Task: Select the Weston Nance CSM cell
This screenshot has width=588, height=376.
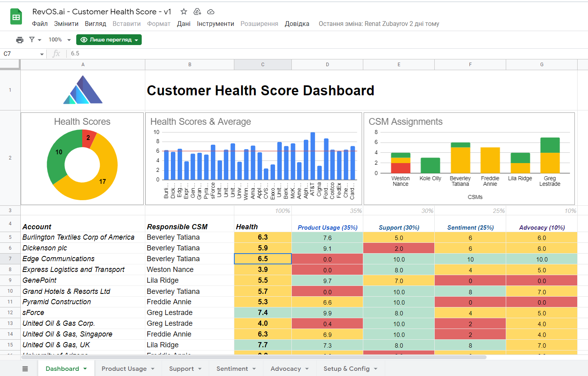Action: click(190, 270)
